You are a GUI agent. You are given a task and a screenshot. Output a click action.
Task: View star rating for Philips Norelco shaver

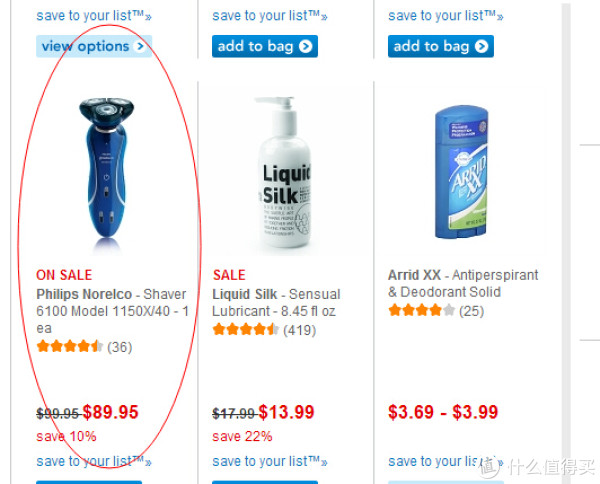click(70, 347)
